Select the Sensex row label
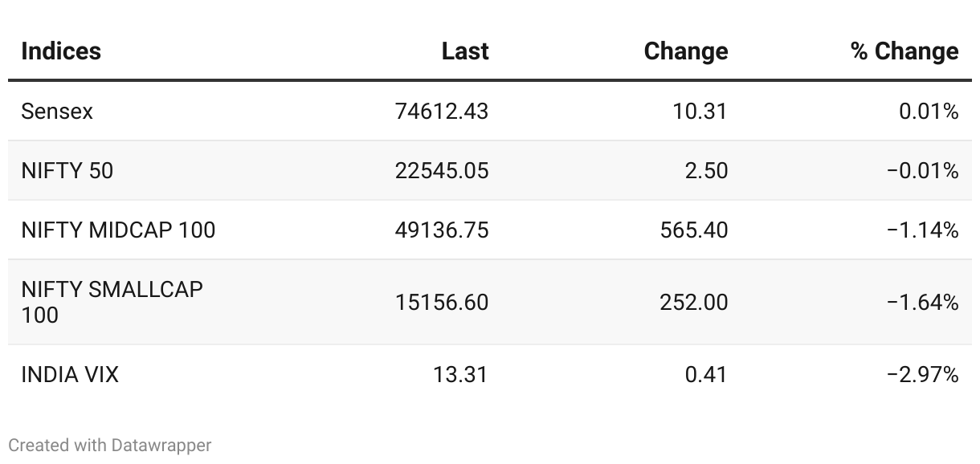 click(x=57, y=112)
